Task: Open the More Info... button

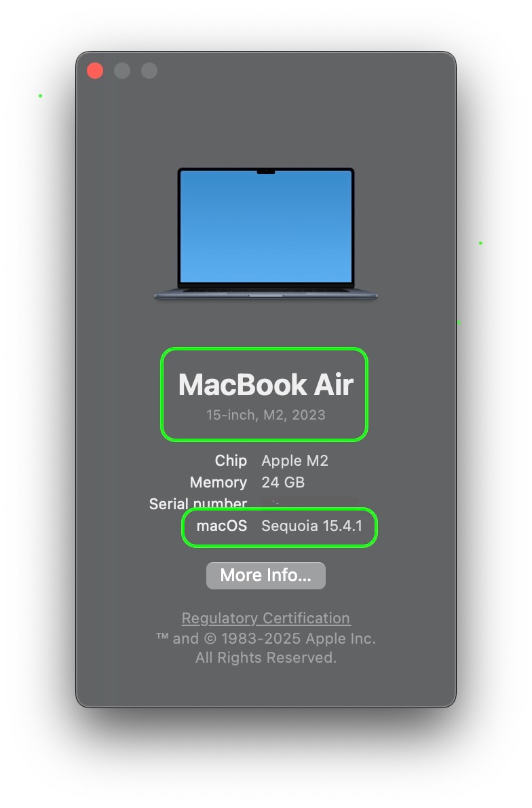Action: pyautogui.click(x=266, y=575)
